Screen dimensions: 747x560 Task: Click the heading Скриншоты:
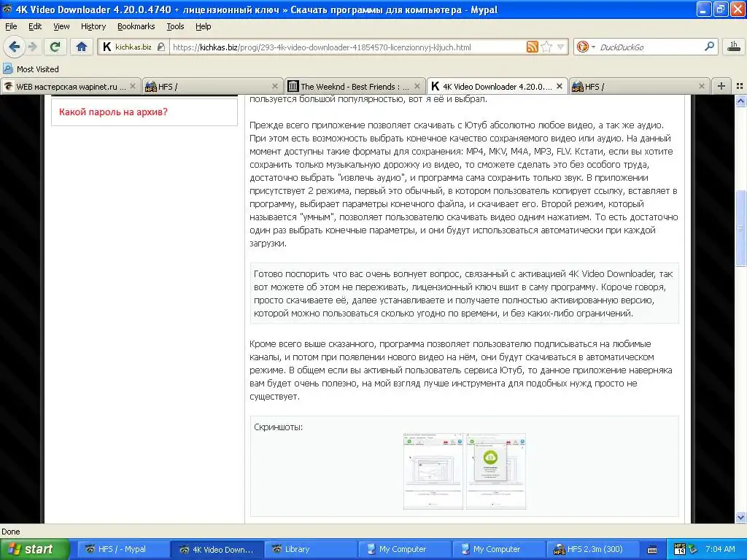click(x=278, y=427)
